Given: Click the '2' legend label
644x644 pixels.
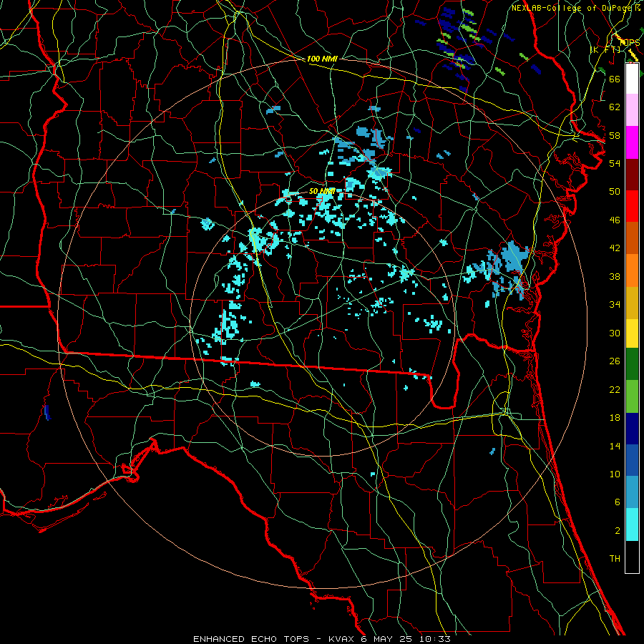Looking at the screenshot, I should point(618,531).
